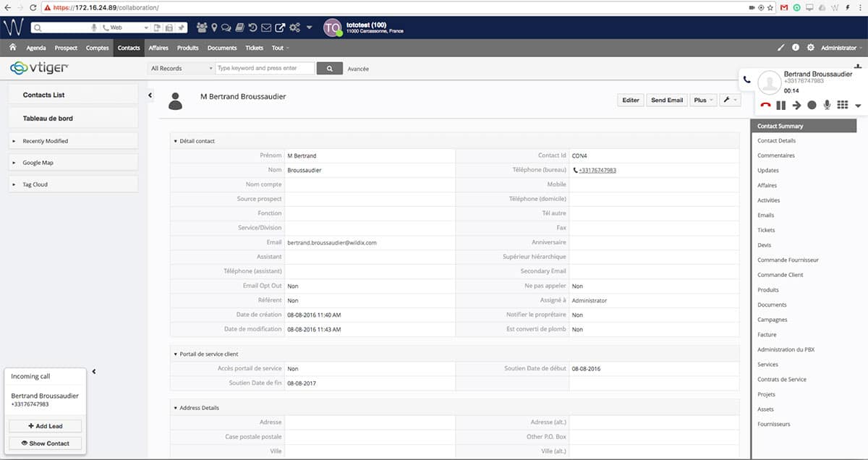Image resolution: width=868 pixels, height=460 pixels.
Task: Open the Affaires menu item
Action: click(158, 48)
